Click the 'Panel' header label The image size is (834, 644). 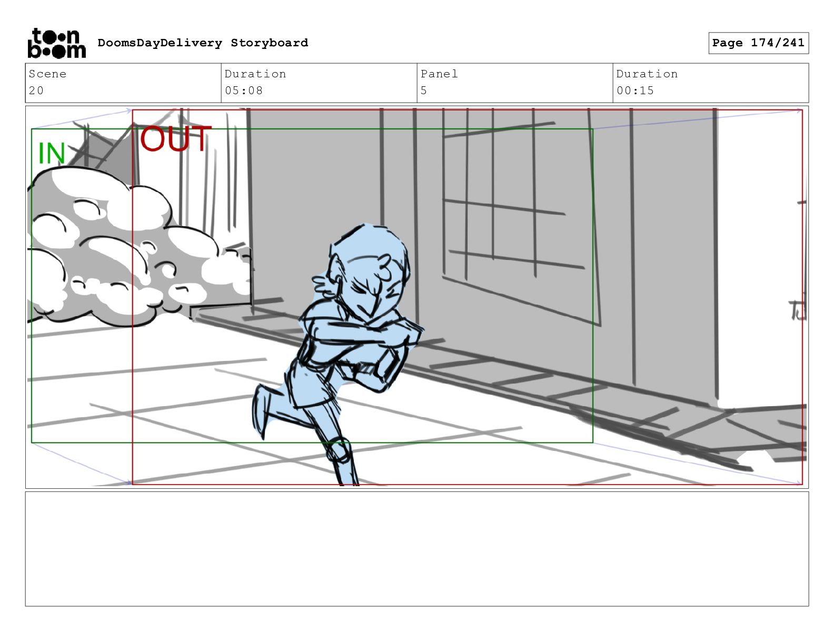coord(439,74)
